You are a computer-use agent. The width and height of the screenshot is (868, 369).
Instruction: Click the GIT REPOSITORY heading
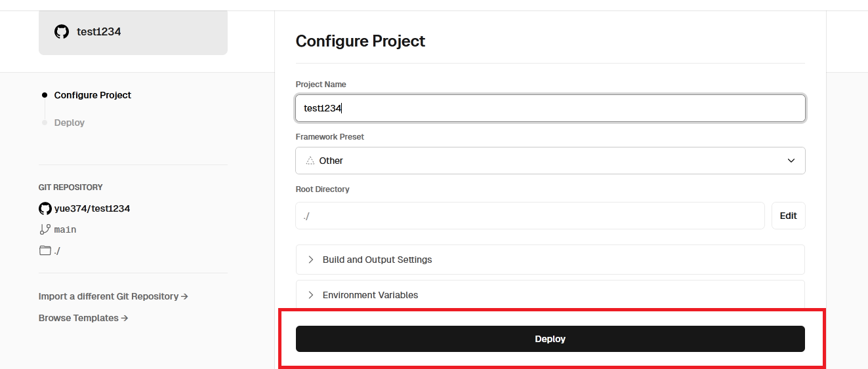click(x=70, y=187)
